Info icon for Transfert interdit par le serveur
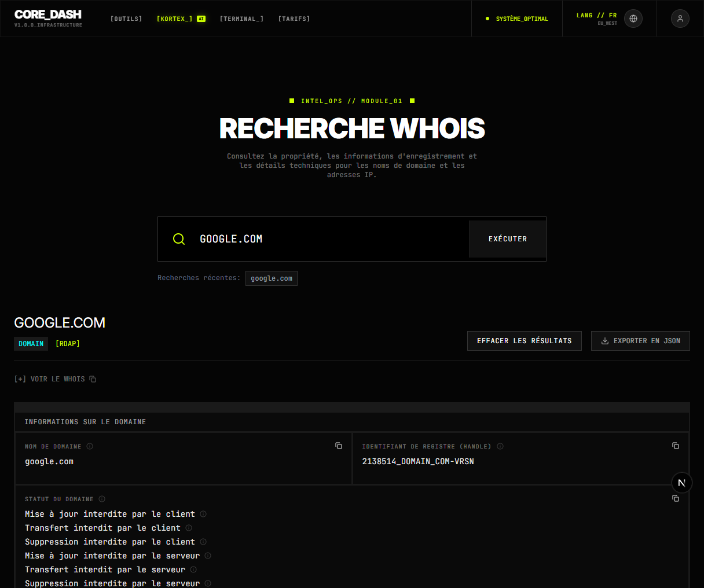Viewport: 704px width, 588px height. coord(193,569)
